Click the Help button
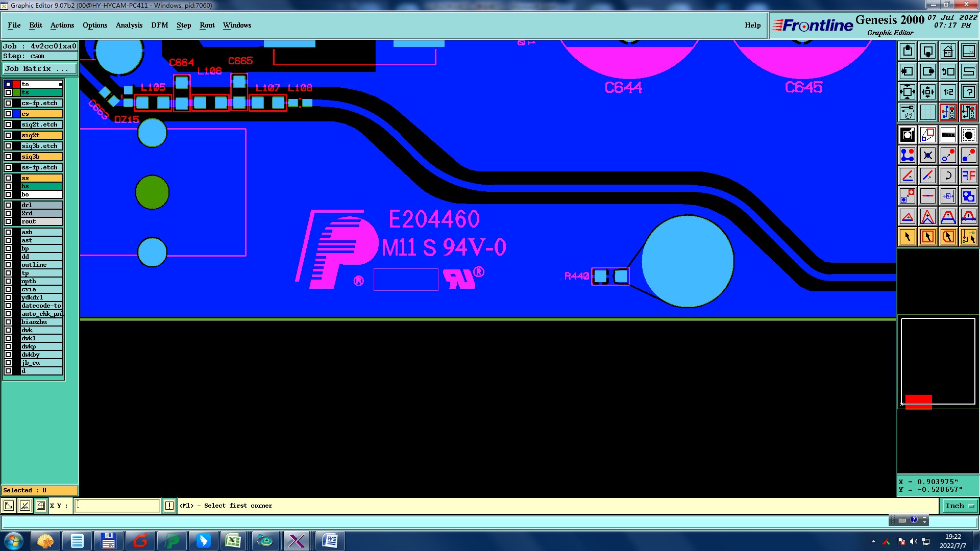980x551 pixels. pyautogui.click(x=752, y=25)
